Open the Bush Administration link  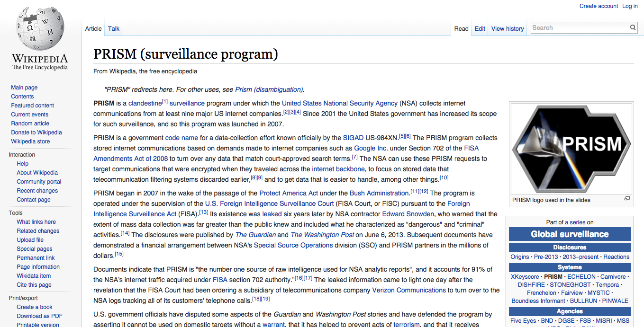click(379, 193)
